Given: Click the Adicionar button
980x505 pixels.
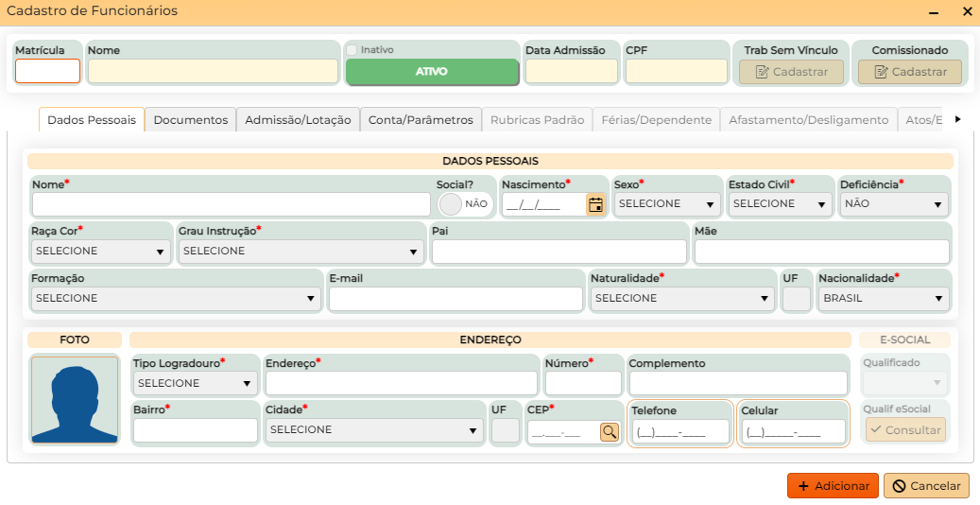Looking at the screenshot, I should 833,486.
